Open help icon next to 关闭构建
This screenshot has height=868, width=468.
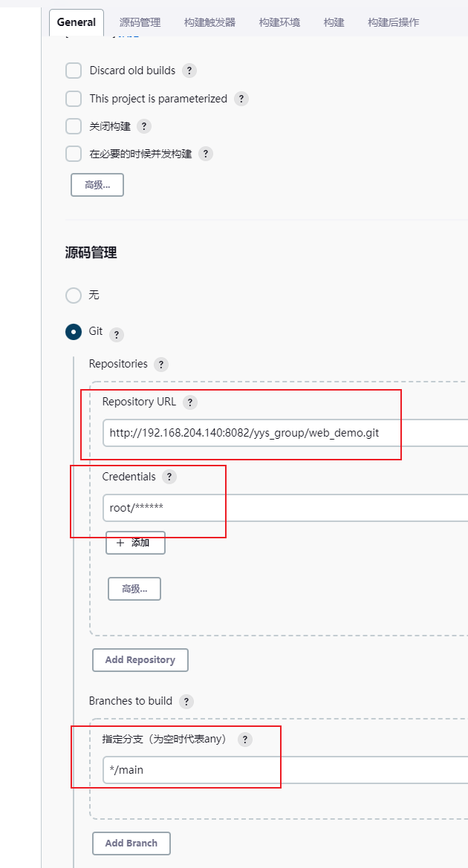pos(144,126)
